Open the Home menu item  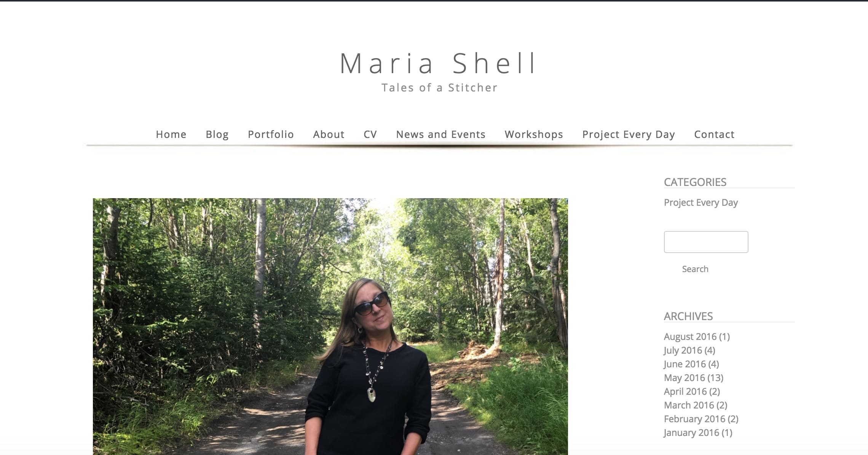click(x=171, y=134)
